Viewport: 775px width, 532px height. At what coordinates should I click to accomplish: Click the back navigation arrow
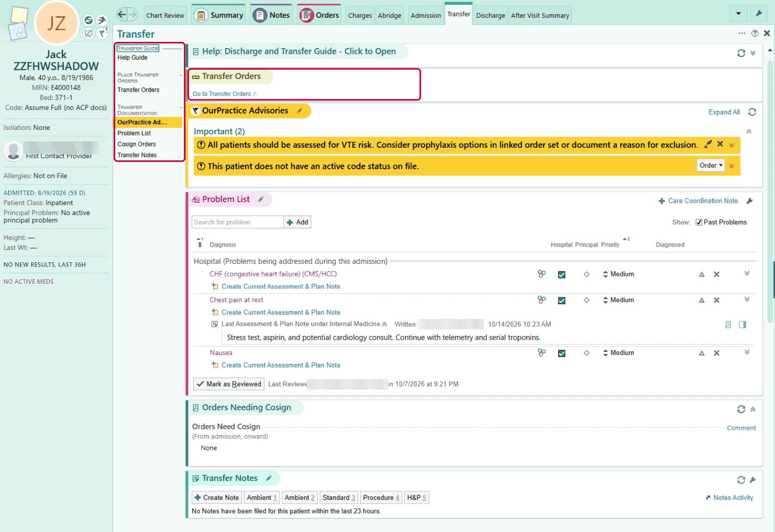tap(121, 15)
